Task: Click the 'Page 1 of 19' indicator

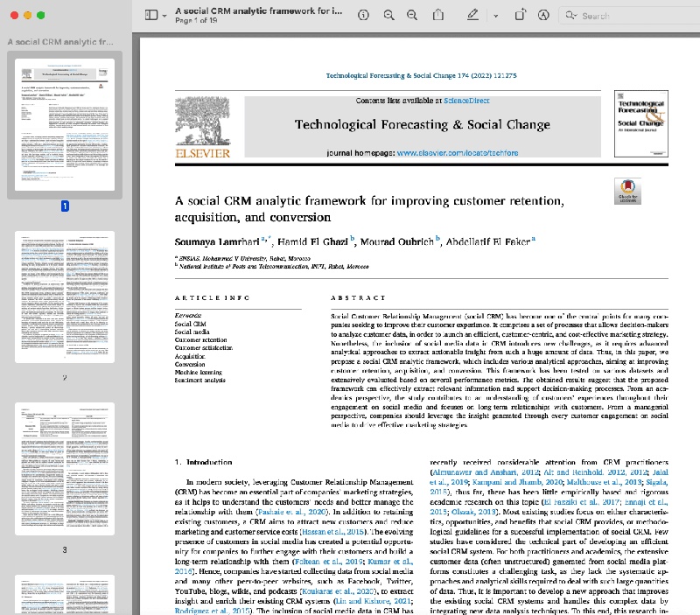Action: pyautogui.click(x=196, y=20)
